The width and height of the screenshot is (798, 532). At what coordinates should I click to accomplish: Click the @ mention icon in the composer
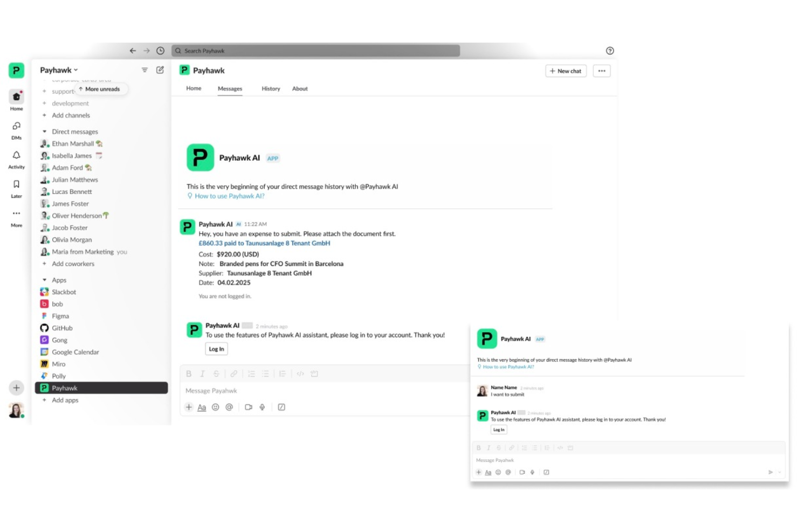(229, 407)
